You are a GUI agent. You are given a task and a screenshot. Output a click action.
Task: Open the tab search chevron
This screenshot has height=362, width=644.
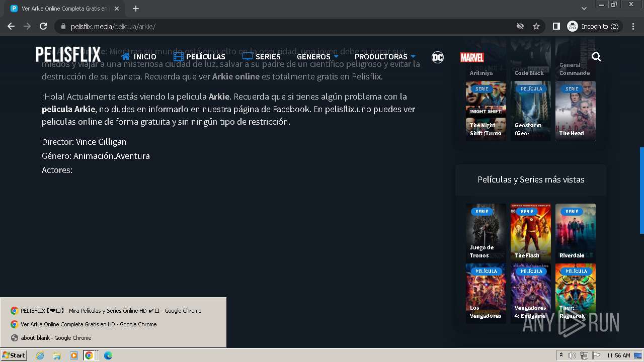pos(584,9)
